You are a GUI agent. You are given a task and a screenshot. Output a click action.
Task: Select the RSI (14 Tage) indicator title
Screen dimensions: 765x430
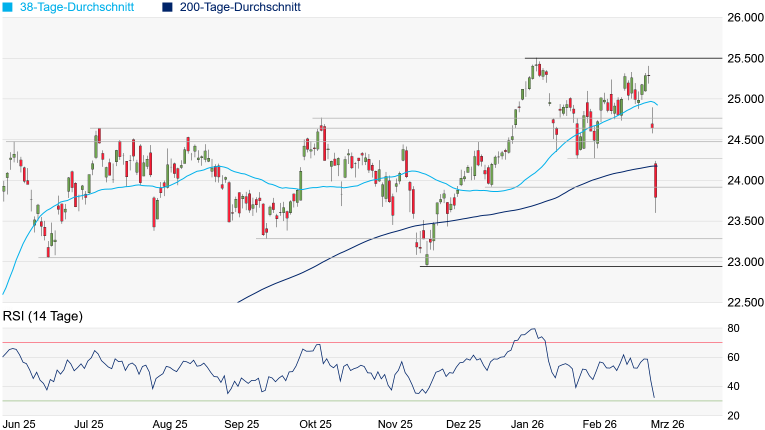42,316
